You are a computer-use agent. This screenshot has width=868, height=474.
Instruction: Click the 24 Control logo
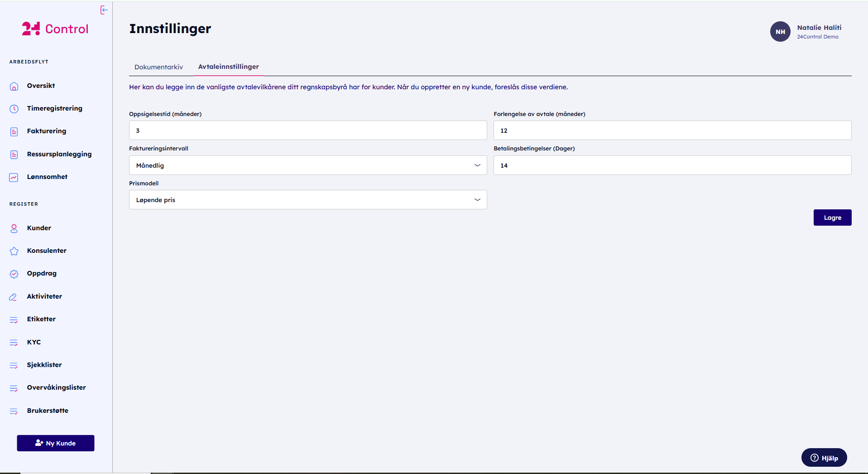[55, 29]
